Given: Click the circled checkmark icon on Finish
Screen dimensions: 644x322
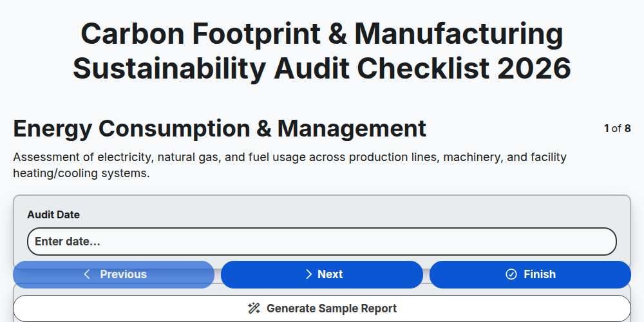Looking at the screenshot, I should [511, 274].
